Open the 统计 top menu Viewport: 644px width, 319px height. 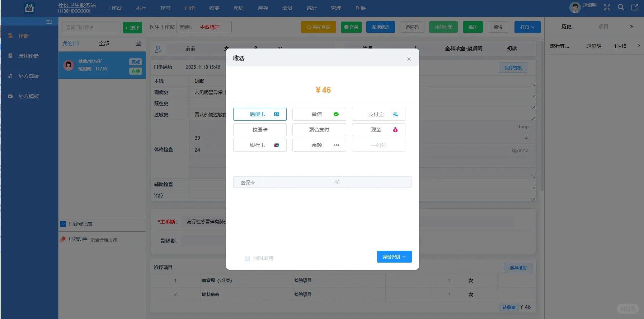tap(312, 8)
